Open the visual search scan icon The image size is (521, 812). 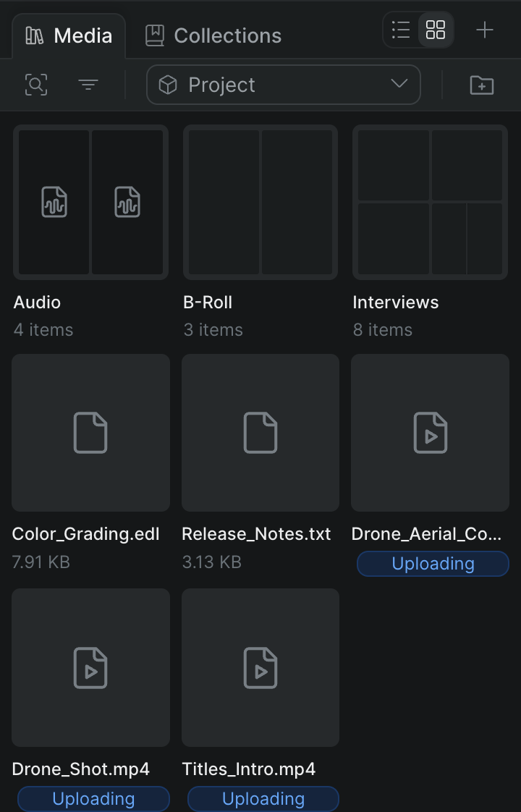pos(36,85)
